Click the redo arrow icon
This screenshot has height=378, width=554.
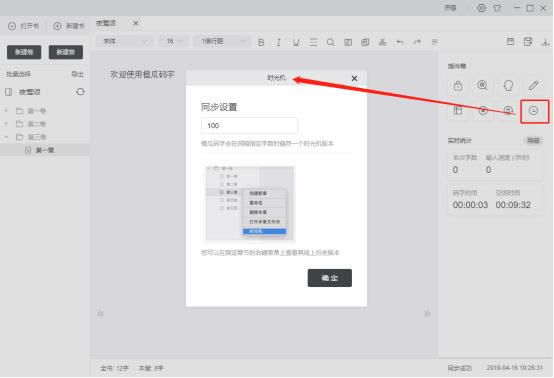[x=417, y=42]
